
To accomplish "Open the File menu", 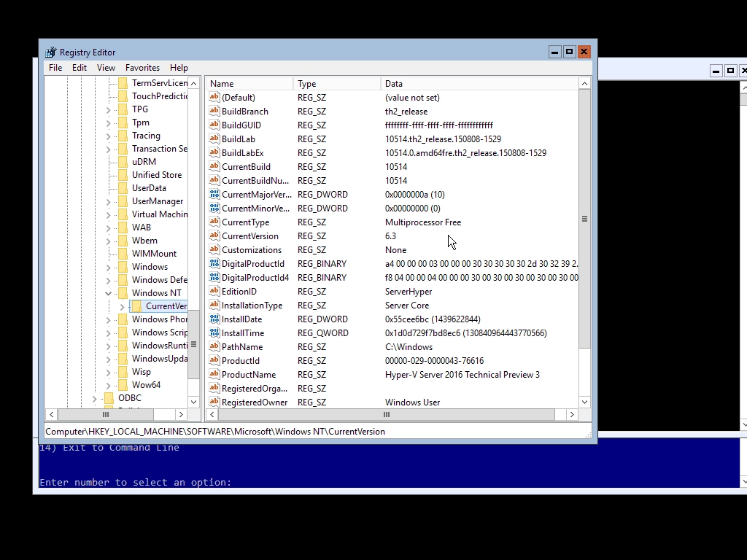I will coord(55,68).
